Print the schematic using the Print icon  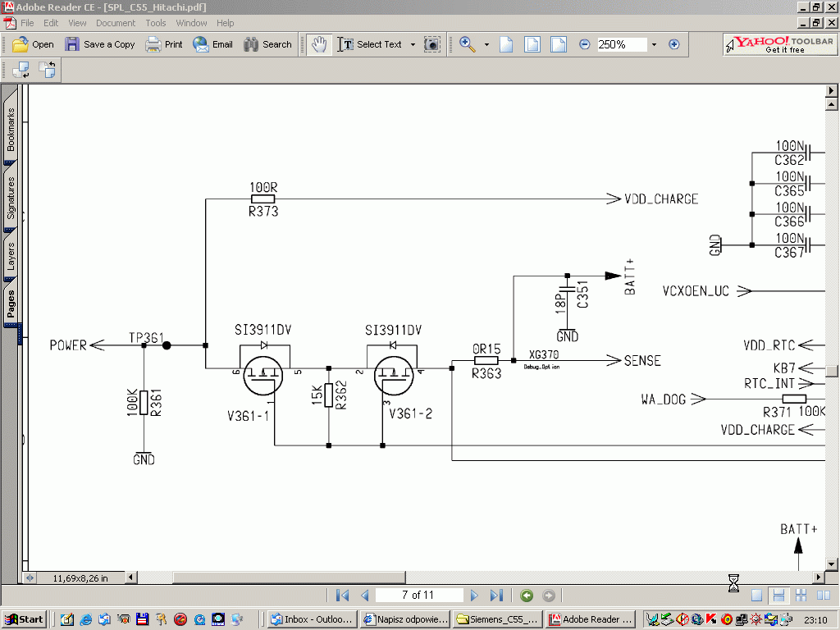click(163, 44)
